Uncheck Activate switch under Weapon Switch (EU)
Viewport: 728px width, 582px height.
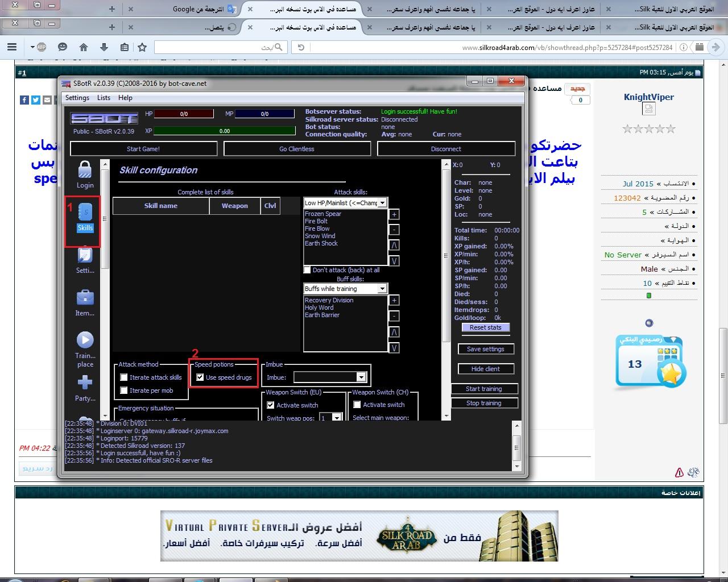(271, 405)
